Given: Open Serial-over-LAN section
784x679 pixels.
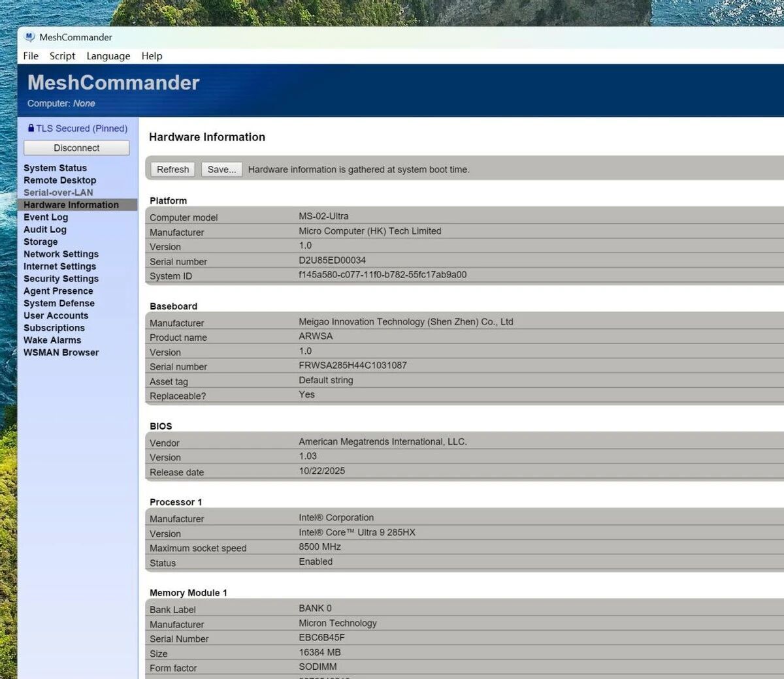Looking at the screenshot, I should click(58, 193).
